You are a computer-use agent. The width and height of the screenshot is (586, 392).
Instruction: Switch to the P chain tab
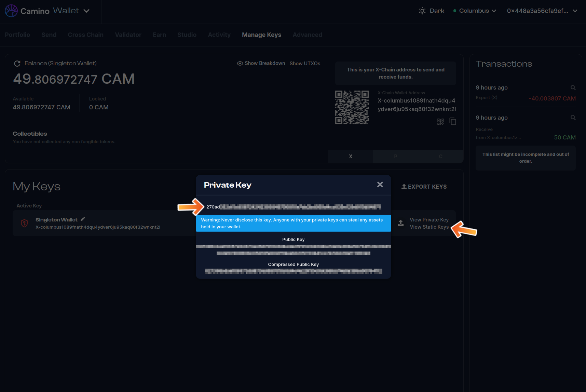tap(395, 157)
